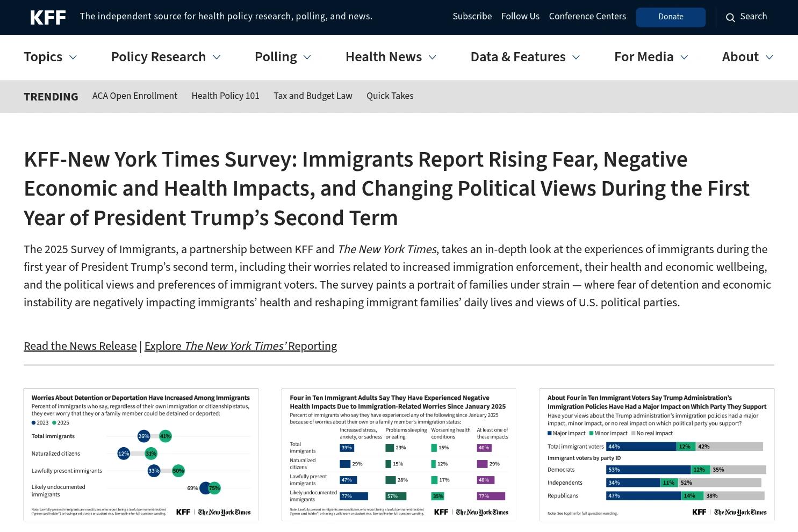Viewport: 798px width, 532px height.
Task: Open trending Tax and Budget Law
Action: 313,96
